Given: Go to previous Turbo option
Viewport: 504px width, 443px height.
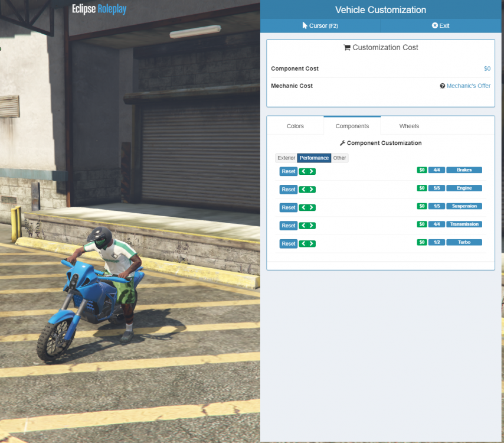Looking at the screenshot, I should (303, 243).
